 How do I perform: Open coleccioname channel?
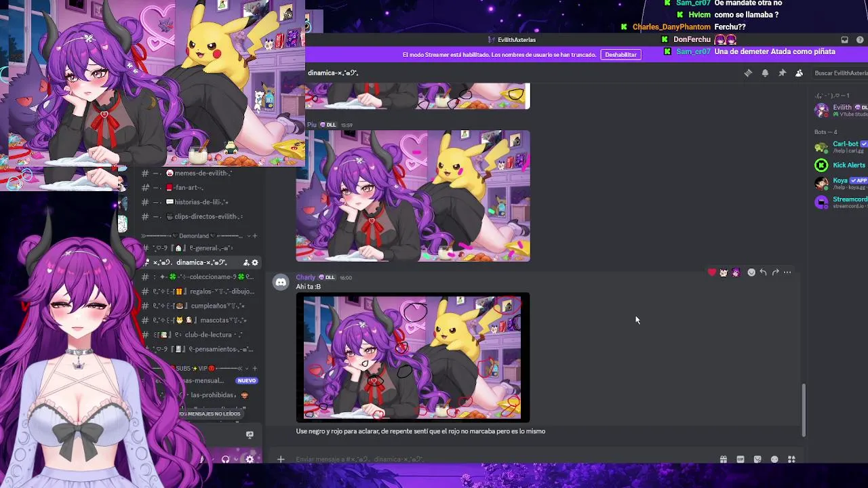197,277
